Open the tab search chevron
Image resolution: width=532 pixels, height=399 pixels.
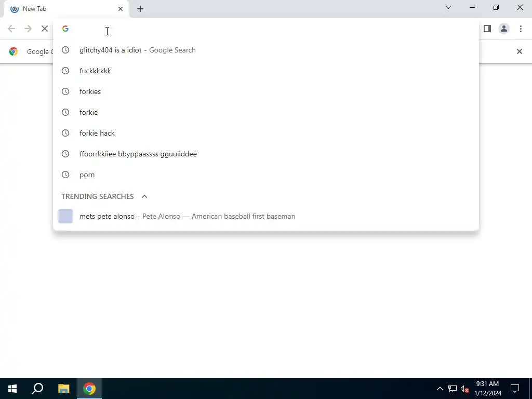point(448,7)
